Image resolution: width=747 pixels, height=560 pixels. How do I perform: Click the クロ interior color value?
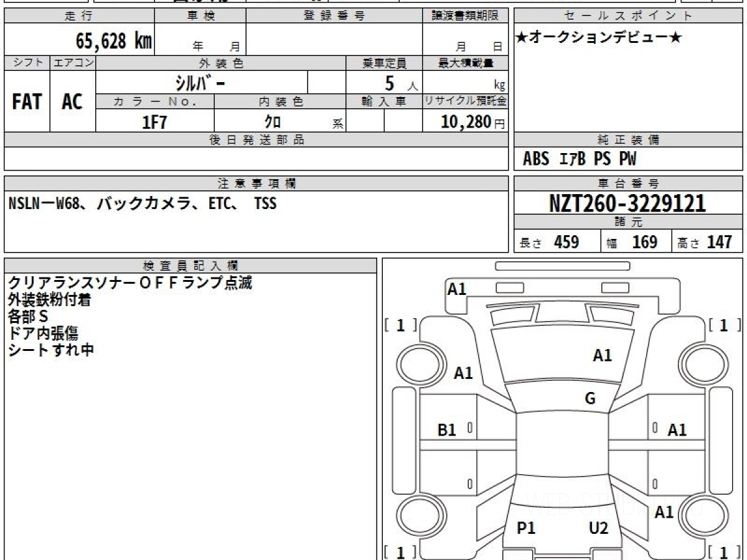tap(273, 122)
